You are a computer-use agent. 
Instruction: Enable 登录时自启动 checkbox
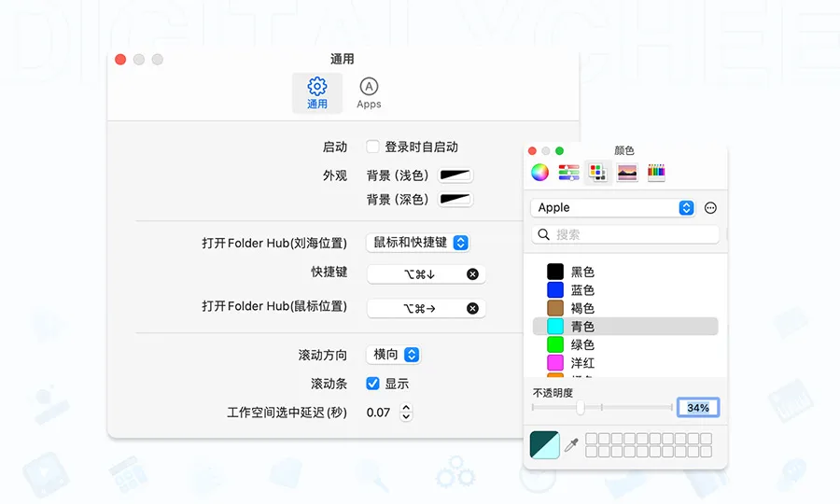[372, 147]
